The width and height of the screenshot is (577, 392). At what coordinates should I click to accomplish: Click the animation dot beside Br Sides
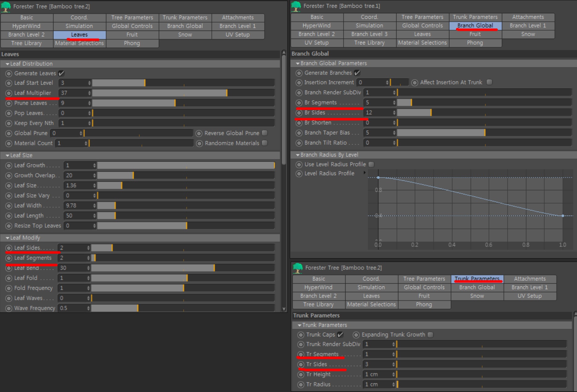(299, 113)
